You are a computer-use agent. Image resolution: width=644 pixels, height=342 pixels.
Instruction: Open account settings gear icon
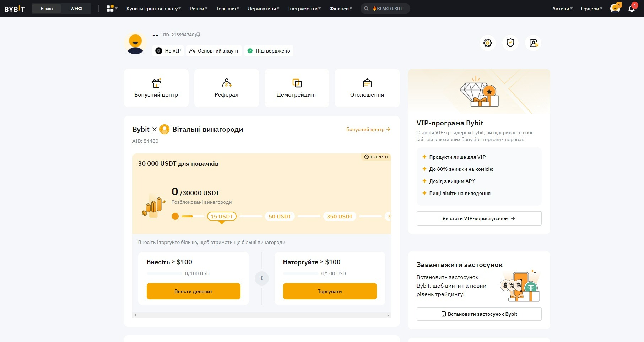(x=488, y=43)
